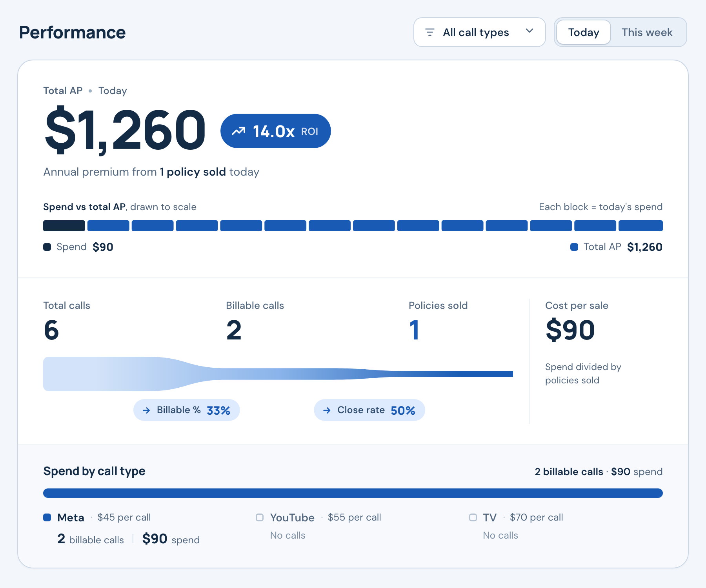Click the Meta '$90 spend' figure
Viewport: 706px width, 588px height.
tap(171, 539)
